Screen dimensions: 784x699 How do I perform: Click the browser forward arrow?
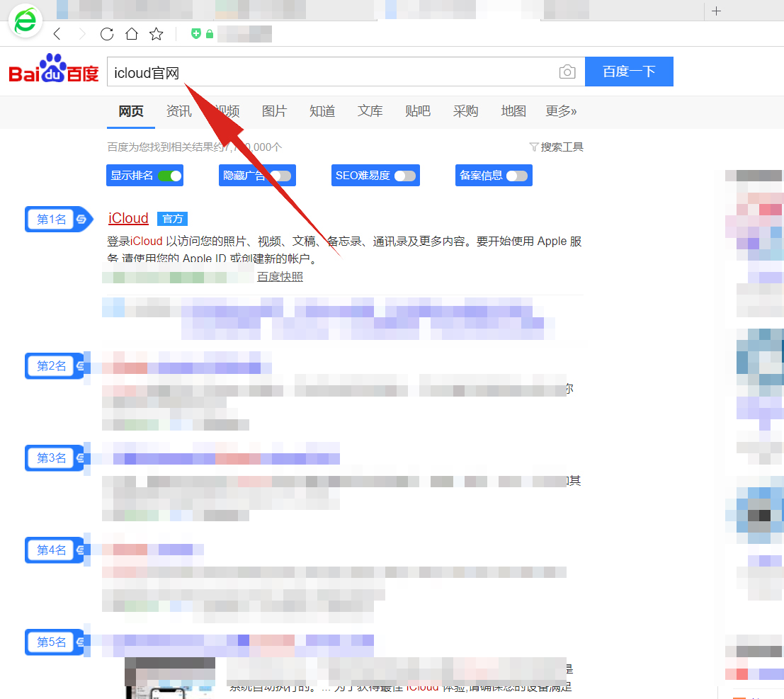point(82,34)
